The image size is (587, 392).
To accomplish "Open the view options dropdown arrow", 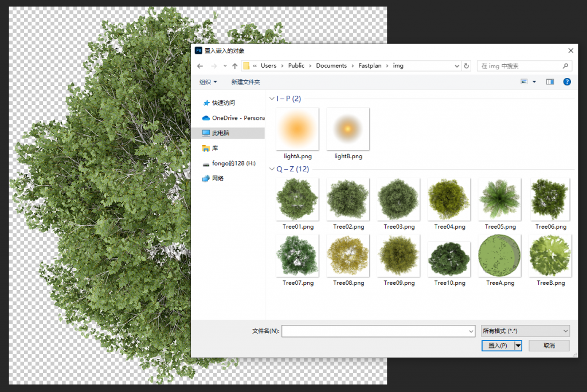I will pyautogui.click(x=534, y=81).
